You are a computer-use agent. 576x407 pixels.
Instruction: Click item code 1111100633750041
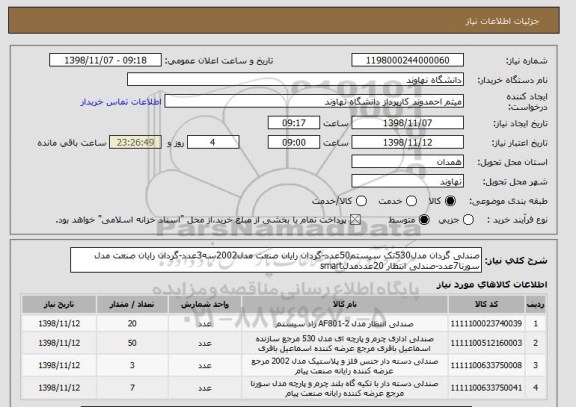click(486, 388)
